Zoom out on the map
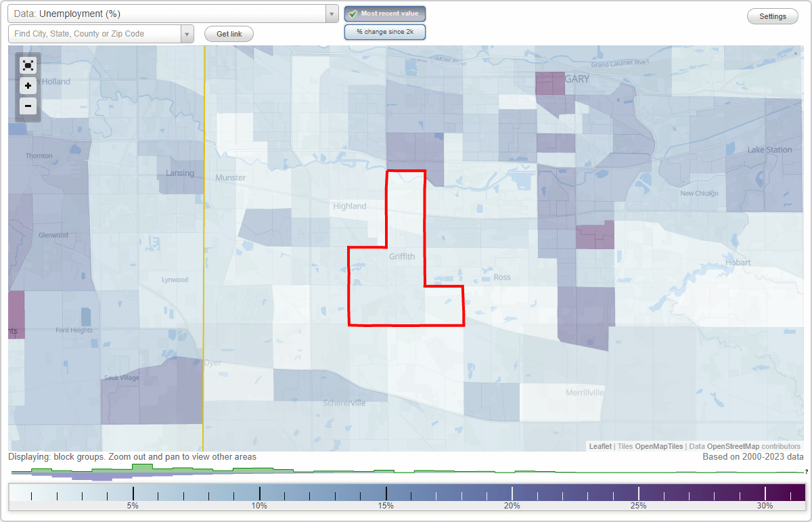This screenshot has height=522, width=812. (28, 106)
